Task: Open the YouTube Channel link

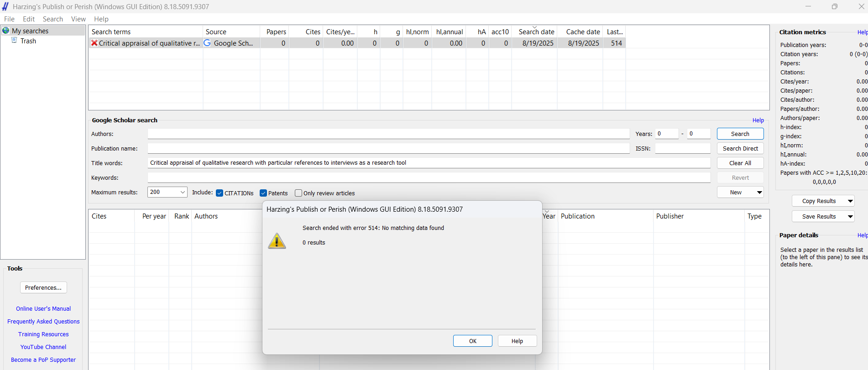Action: click(43, 347)
